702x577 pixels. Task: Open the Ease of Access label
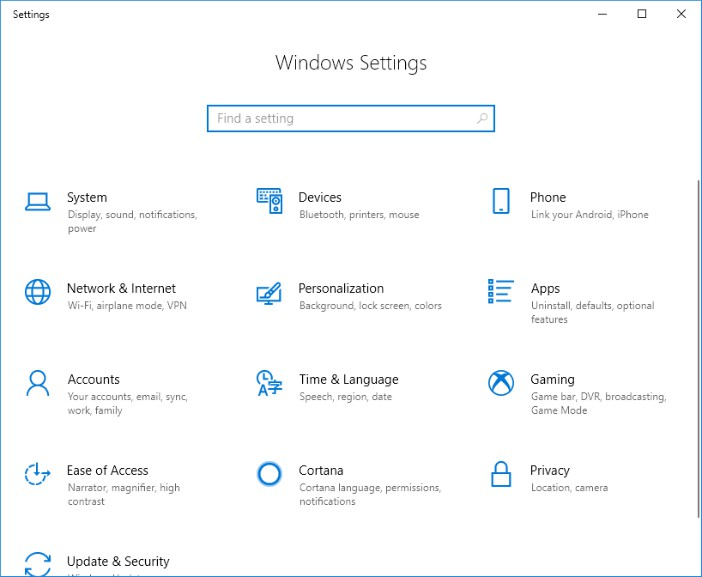(x=107, y=470)
